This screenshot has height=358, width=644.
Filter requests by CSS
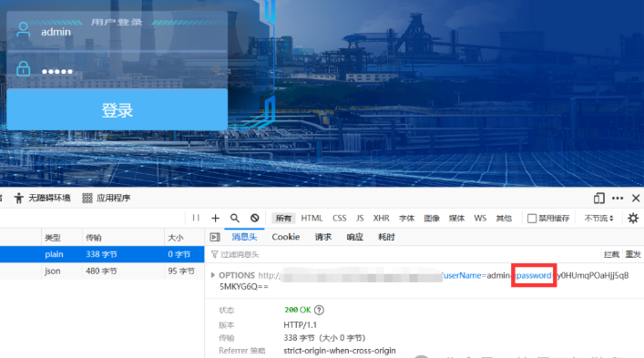tap(339, 218)
